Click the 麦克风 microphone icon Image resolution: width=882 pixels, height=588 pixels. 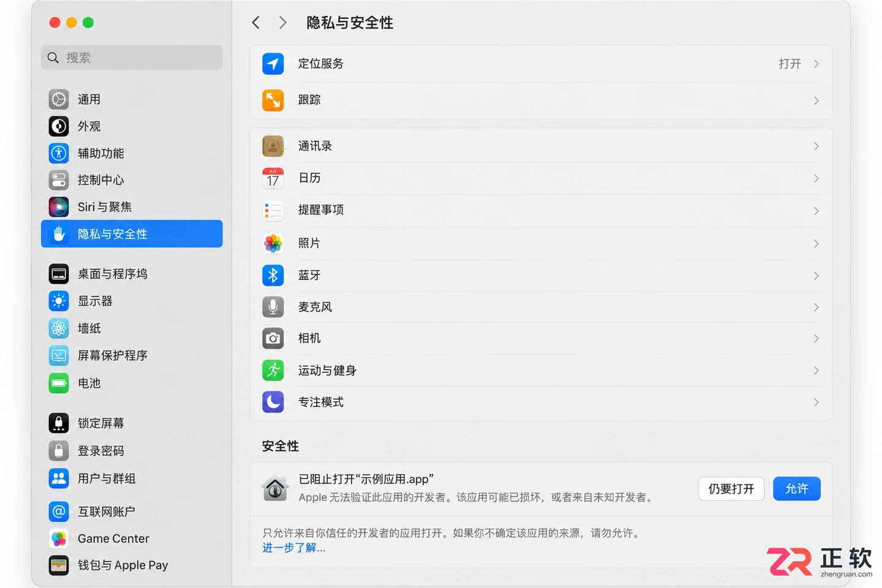click(273, 307)
